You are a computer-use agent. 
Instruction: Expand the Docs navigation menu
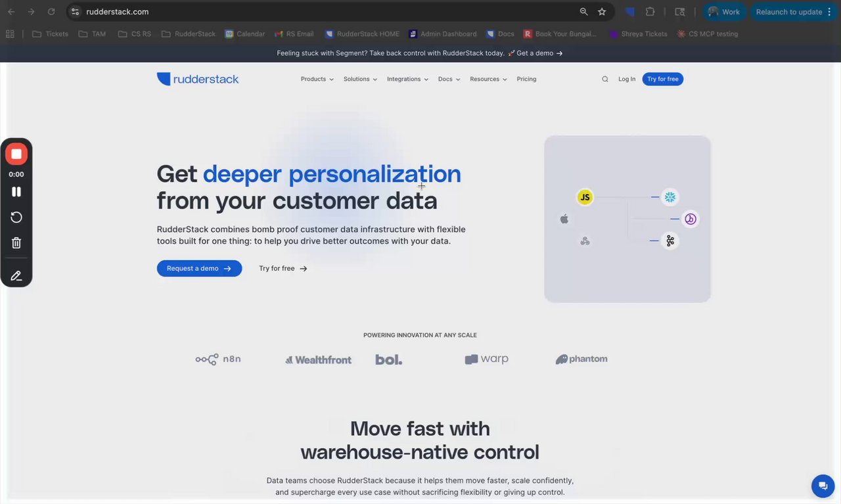[449, 79]
